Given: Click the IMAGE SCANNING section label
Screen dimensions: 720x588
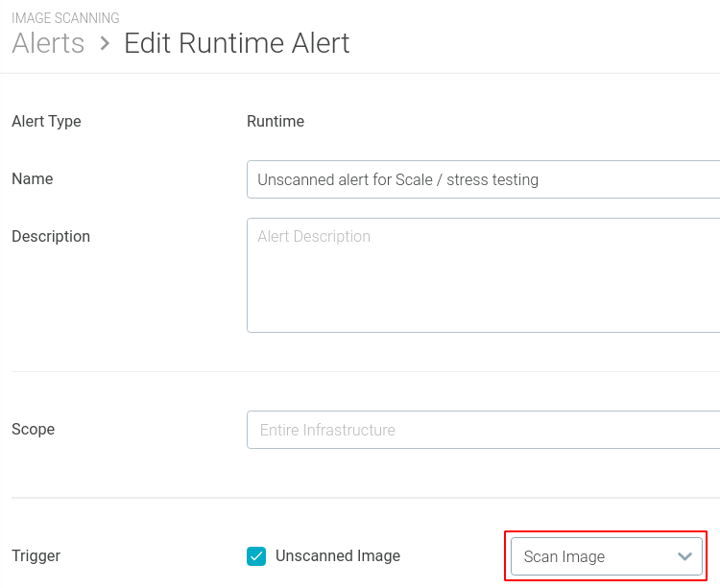Looking at the screenshot, I should coord(65,18).
